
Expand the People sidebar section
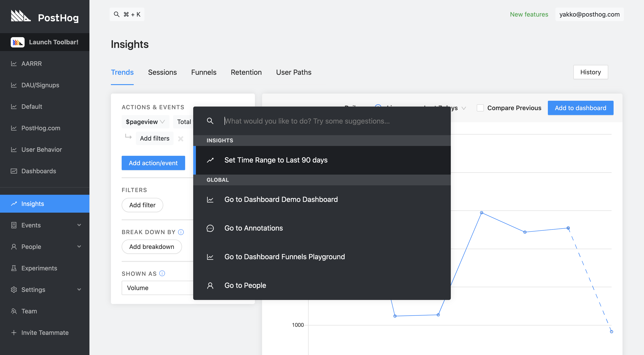[x=79, y=247]
